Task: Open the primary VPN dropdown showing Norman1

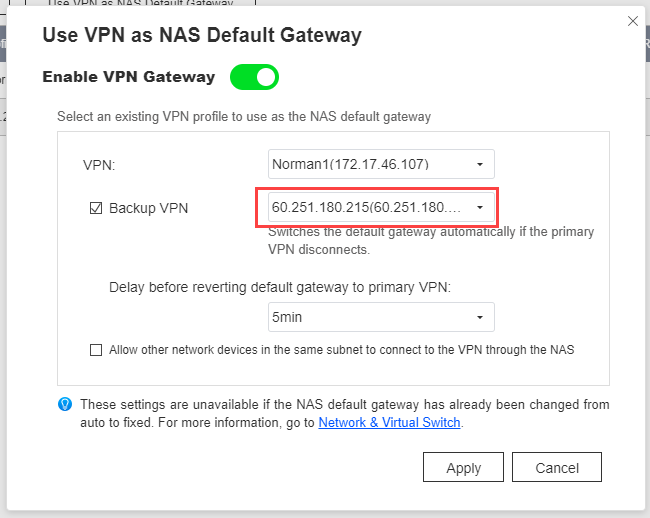Action: 381,164
